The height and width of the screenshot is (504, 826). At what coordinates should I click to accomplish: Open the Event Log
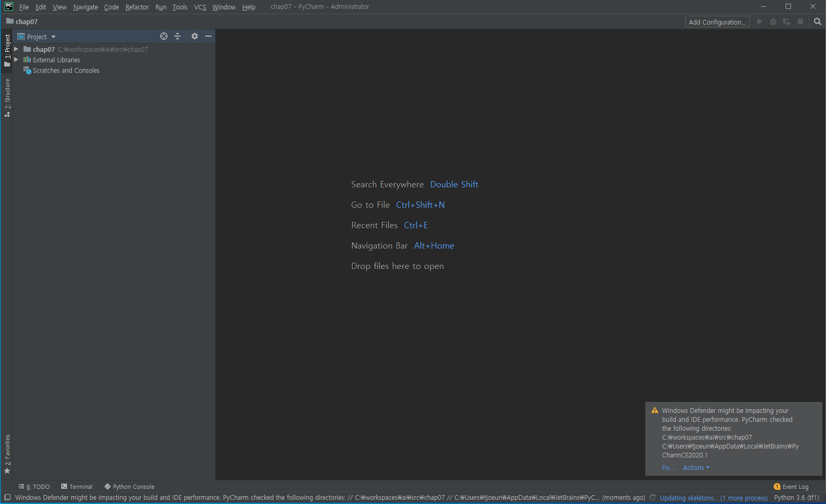791,487
